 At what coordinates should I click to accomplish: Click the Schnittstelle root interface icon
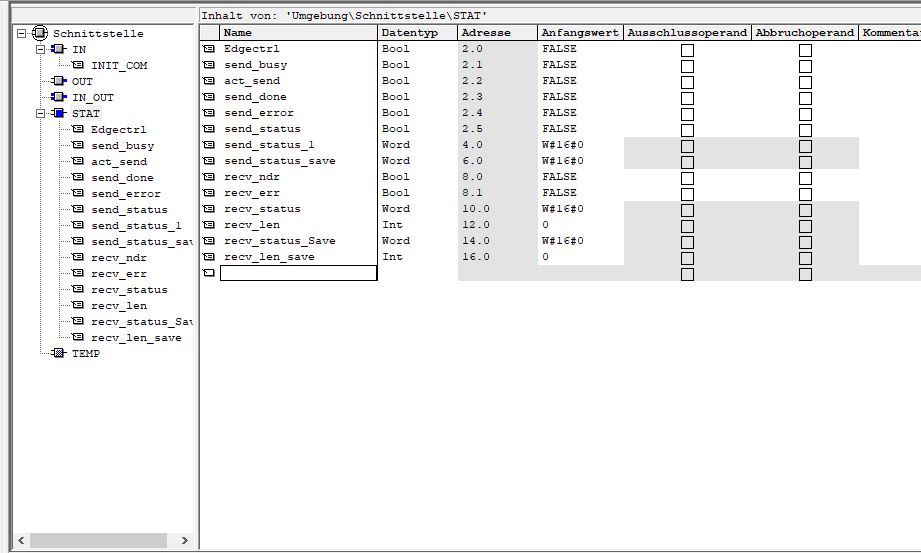[40, 33]
